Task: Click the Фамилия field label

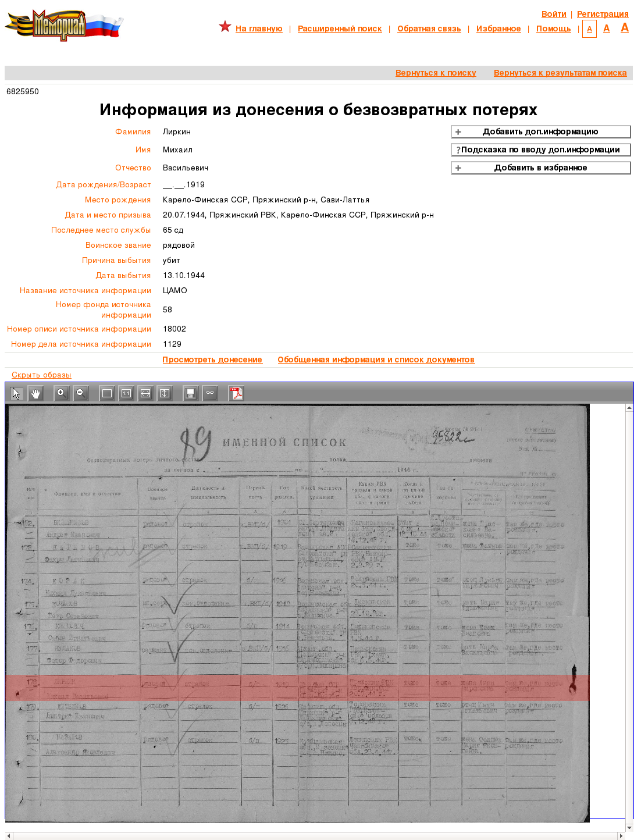Action: click(133, 131)
